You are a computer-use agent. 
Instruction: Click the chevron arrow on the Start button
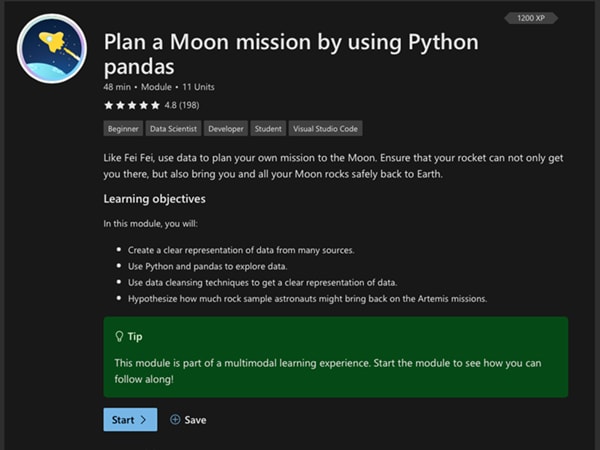[144, 420]
